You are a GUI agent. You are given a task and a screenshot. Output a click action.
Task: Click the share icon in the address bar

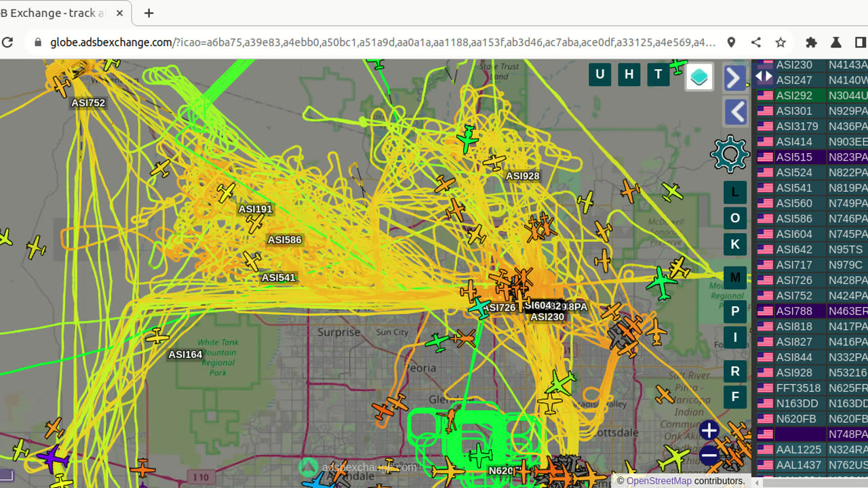coord(756,42)
